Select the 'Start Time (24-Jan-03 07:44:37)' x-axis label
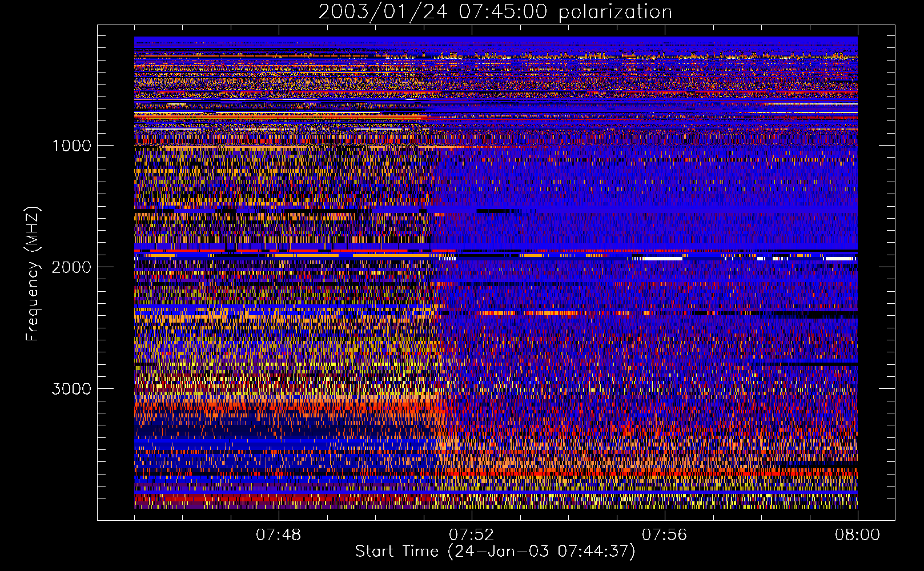Viewport: 924px width, 571px height. [x=495, y=552]
